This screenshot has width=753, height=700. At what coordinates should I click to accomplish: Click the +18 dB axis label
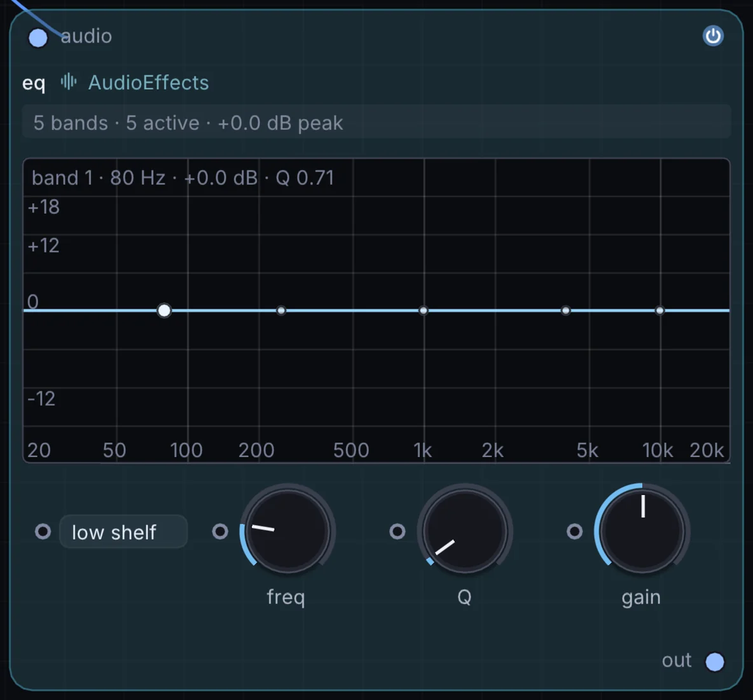[x=44, y=207]
